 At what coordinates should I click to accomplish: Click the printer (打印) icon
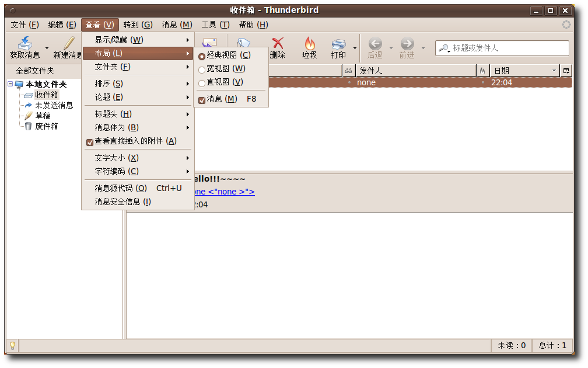[x=338, y=44]
